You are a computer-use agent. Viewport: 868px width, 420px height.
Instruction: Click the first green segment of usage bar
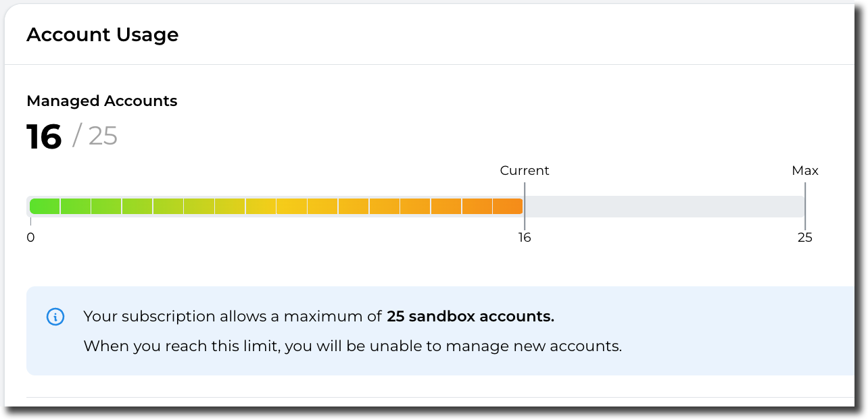tap(45, 207)
